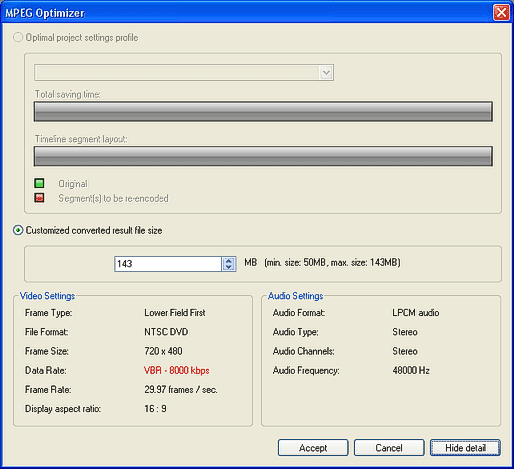Click the Frame Rate label
This screenshot has width=514, height=469.
48,390
